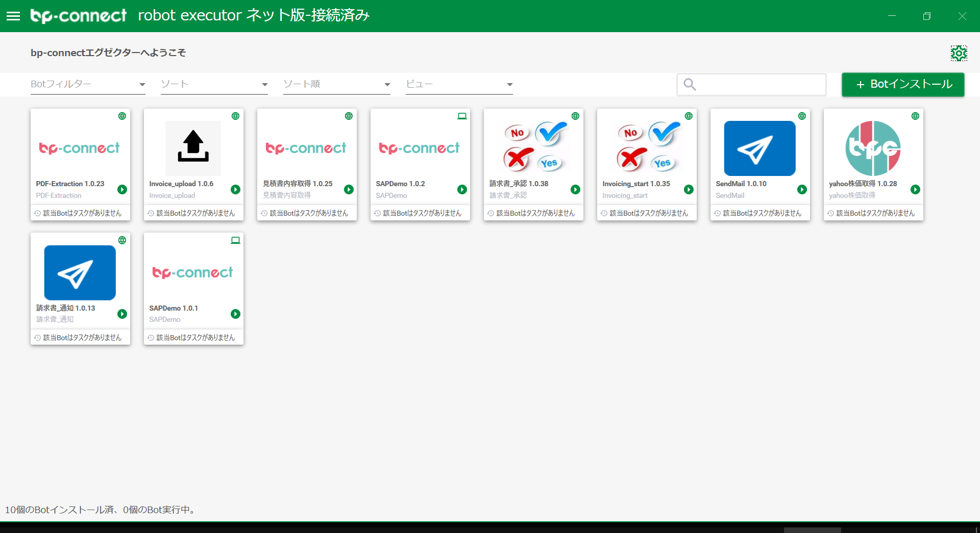
Task: Run the Invoicing_start 1.0.35 bot
Action: tap(689, 189)
